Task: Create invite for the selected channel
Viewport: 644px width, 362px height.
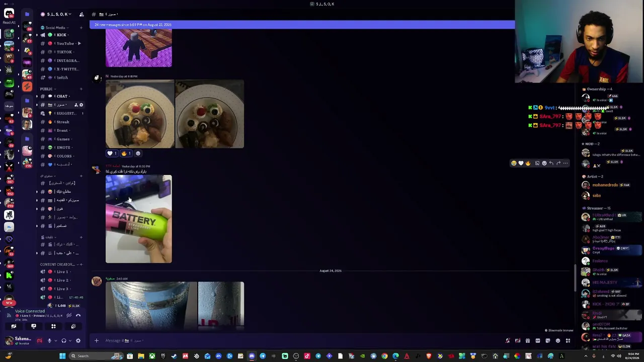Action: pyautogui.click(x=76, y=105)
